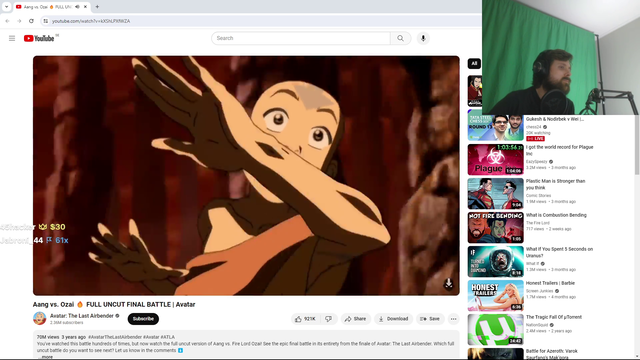Start voice search with microphone icon

(x=423, y=38)
